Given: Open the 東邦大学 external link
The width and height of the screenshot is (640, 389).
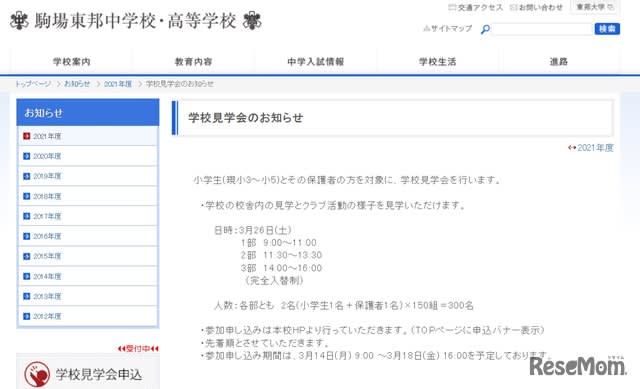Looking at the screenshot, I should pyautogui.click(x=594, y=7).
